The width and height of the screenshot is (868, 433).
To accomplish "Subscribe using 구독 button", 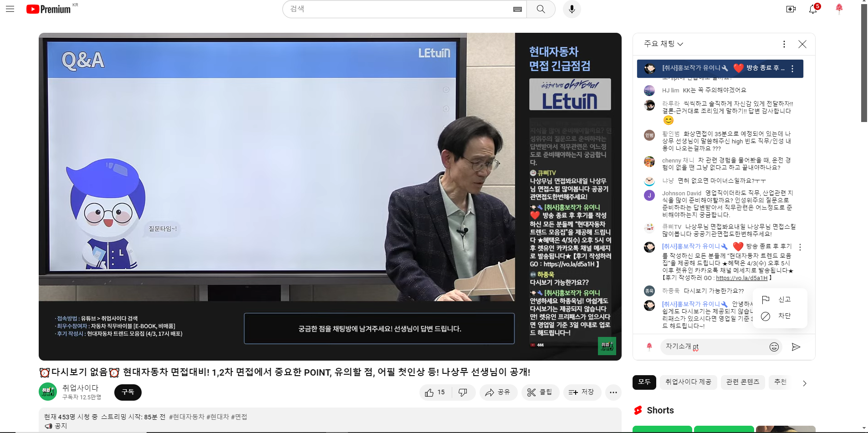I will click(128, 392).
